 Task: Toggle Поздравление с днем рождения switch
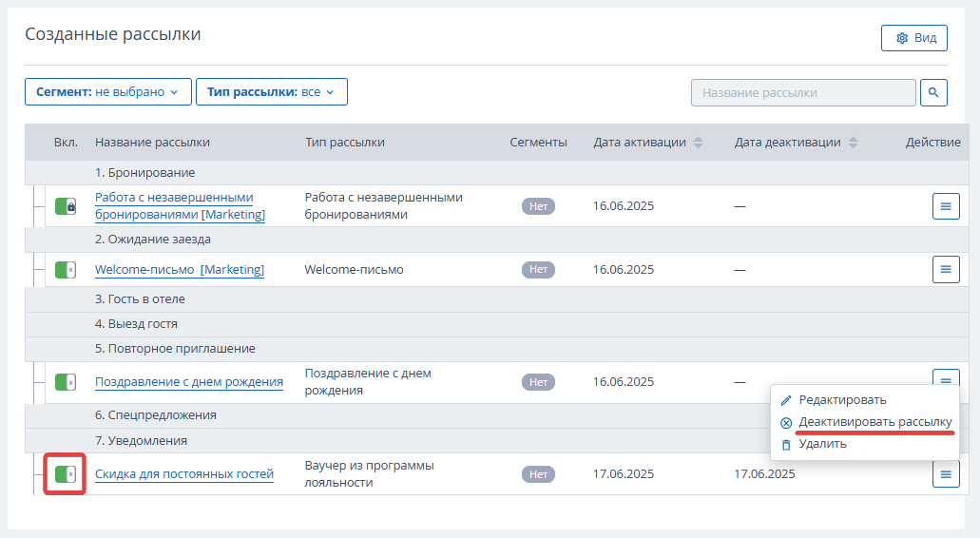[66, 382]
